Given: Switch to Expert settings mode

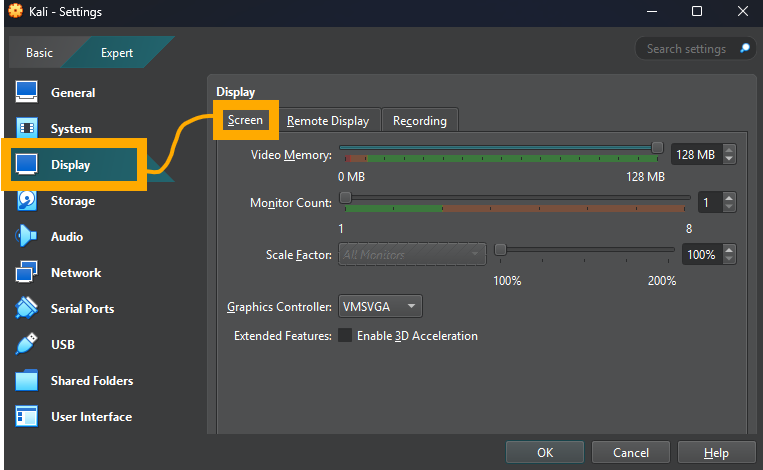Looking at the screenshot, I should (117, 53).
